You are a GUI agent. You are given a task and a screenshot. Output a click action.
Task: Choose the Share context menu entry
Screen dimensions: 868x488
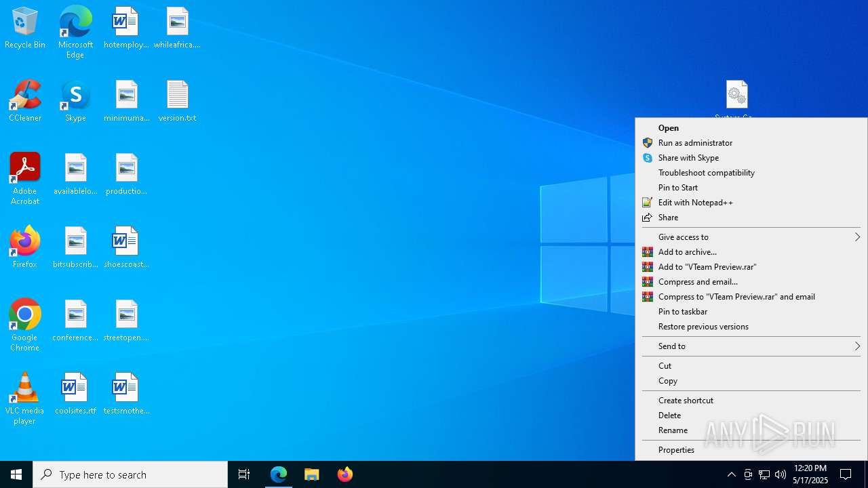pyautogui.click(x=751, y=218)
